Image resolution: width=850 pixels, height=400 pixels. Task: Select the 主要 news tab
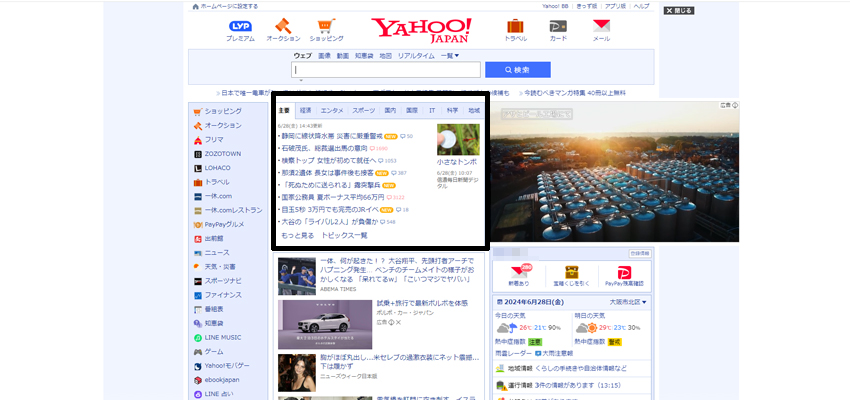pos(284,111)
